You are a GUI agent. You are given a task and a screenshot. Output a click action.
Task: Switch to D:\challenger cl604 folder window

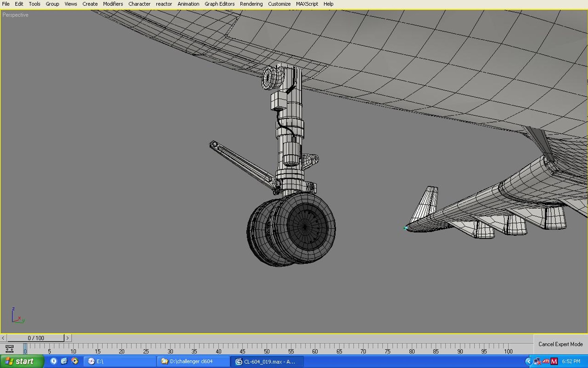pos(193,361)
